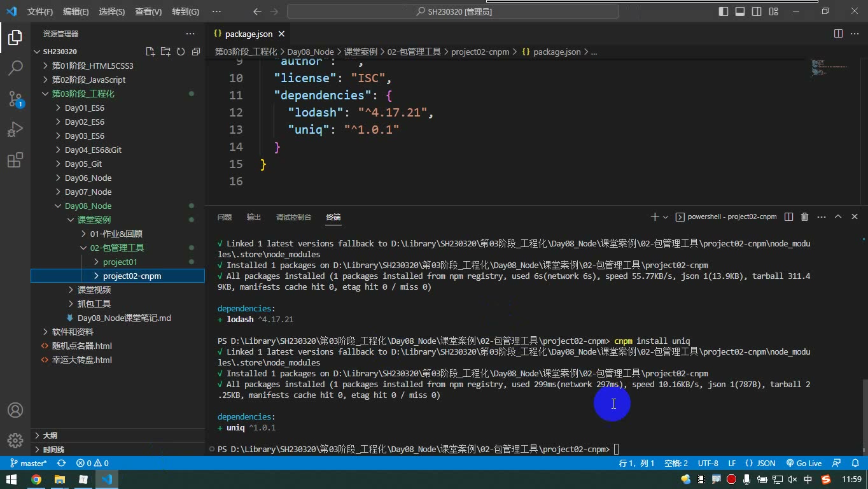Click the Go Live status button
This screenshot has height=489, width=868.
pyautogui.click(x=804, y=463)
